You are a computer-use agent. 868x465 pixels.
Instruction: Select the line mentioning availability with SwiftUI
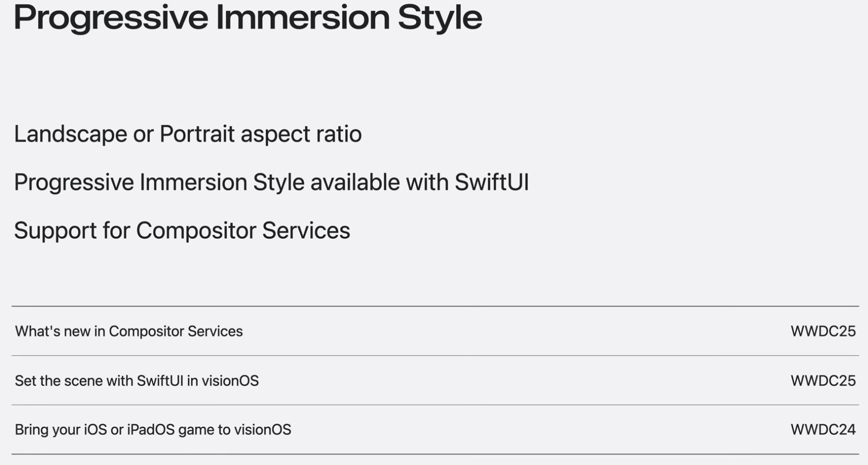coord(271,182)
